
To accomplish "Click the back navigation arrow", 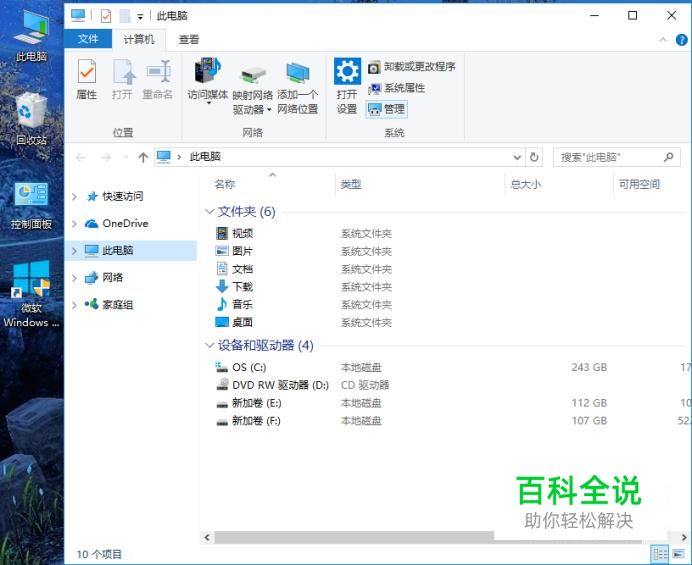I will (81, 157).
